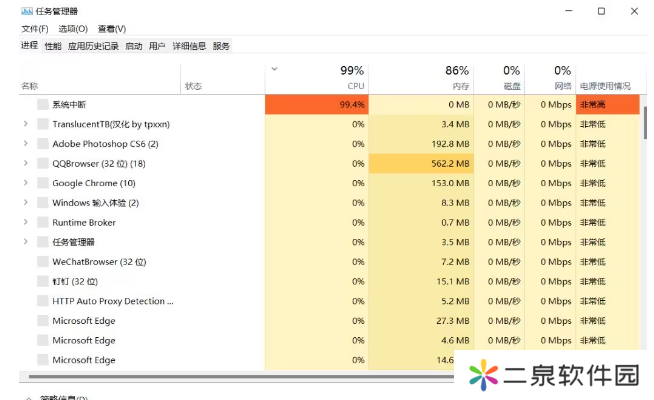Click the HTTP Auto Proxy Detection icon
This screenshot has height=400, width=654.
tap(43, 301)
